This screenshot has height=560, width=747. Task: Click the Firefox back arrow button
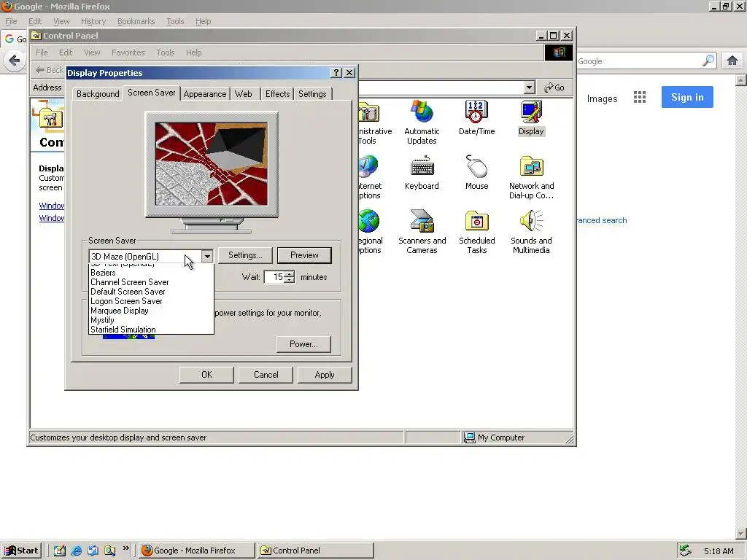click(x=15, y=61)
